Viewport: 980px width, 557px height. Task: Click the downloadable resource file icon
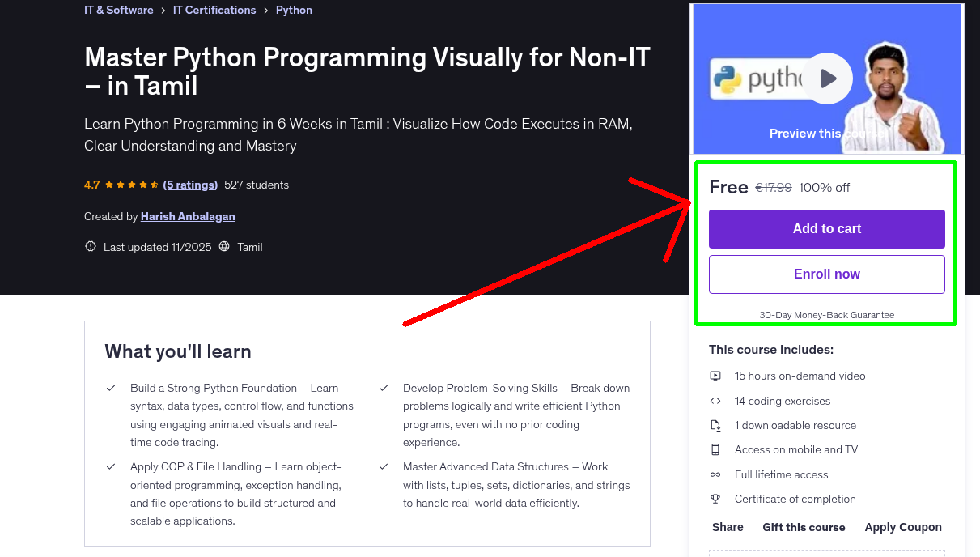[715, 424]
